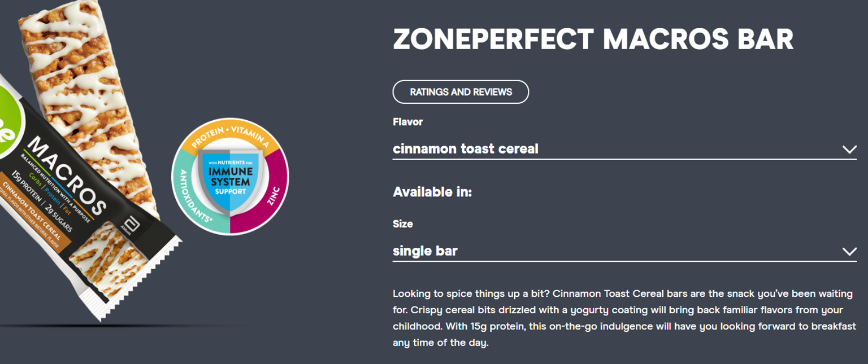Click the Flavor field label
The width and height of the screenshot is (868, 364).
[x=408, y=122]
